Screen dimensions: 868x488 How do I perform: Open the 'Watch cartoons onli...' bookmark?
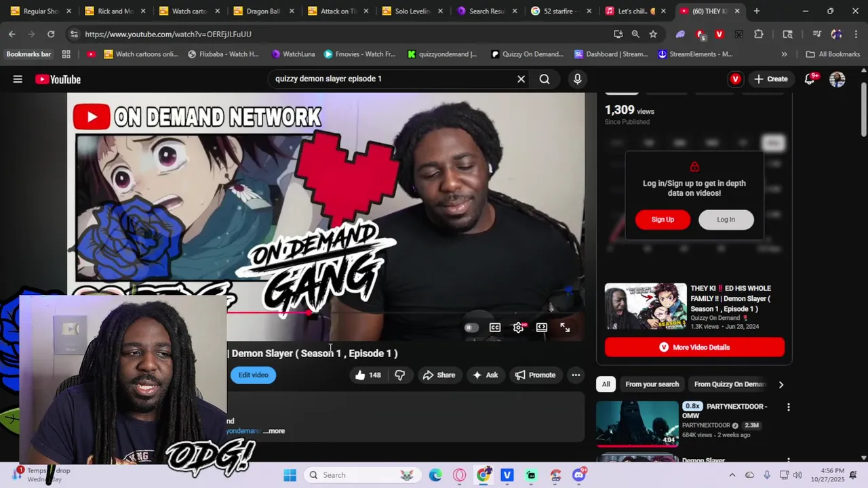pyautogui.click(x=141, y=54)
